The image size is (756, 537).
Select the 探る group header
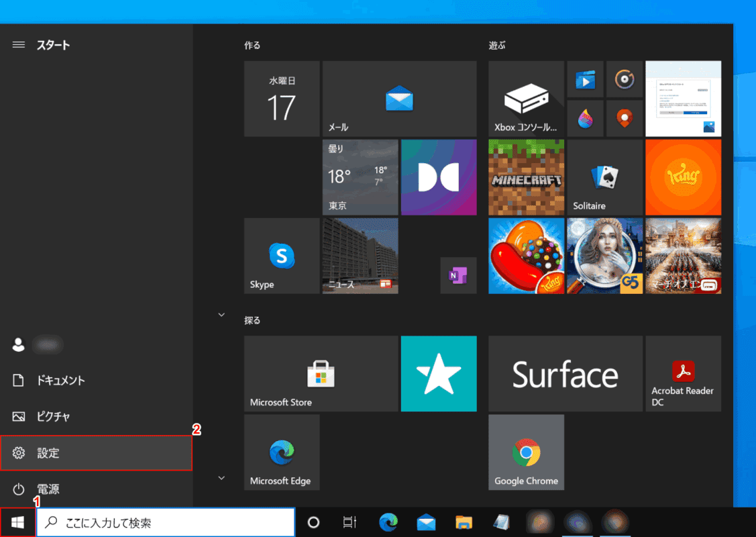click(252, 320)
